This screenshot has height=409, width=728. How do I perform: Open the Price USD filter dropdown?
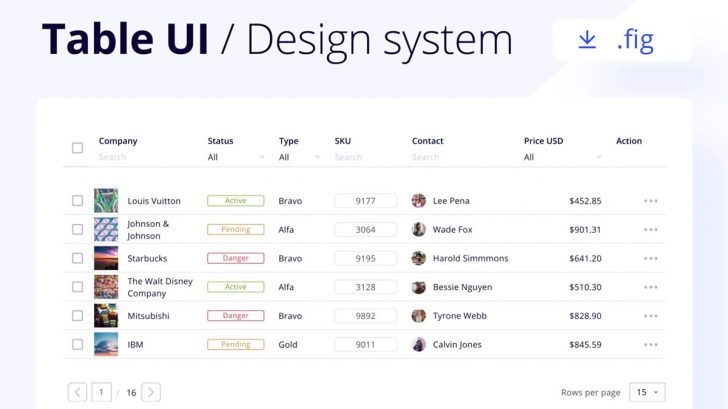click(x=563, y=157)
